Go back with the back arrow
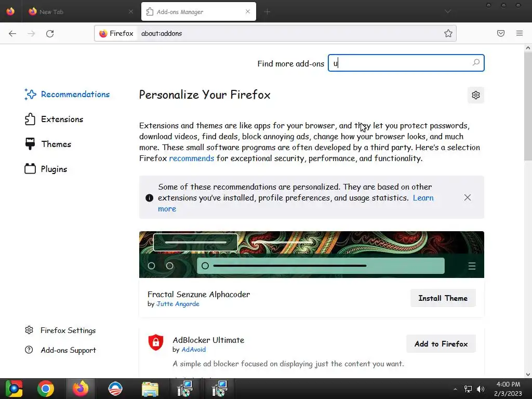The width and height of the screenshot is (532, 399). (x=12, y=33)
